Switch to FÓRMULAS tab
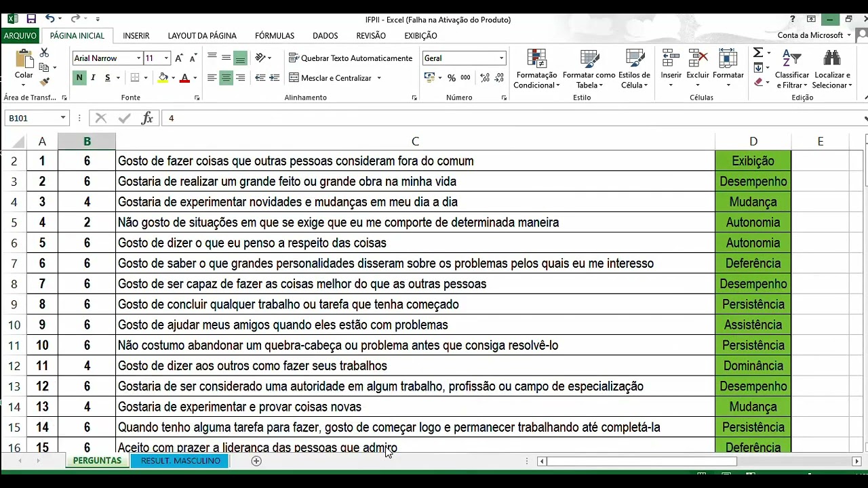The image size is (868, 488). tap(275, 35)
